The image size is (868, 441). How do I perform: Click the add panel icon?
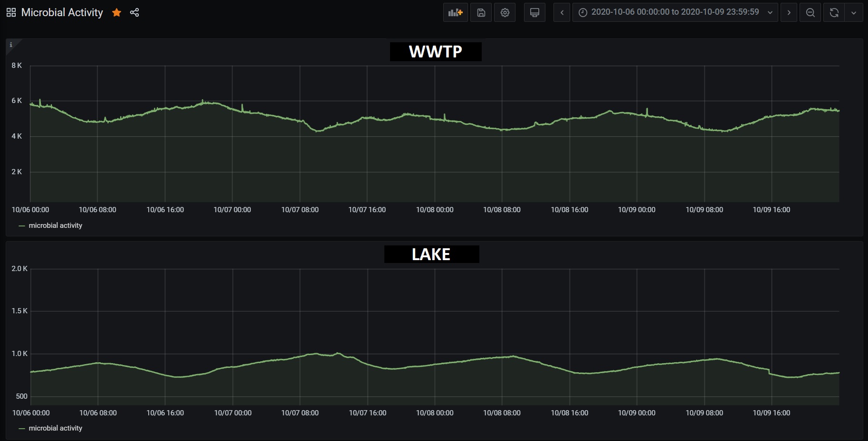click(455, 13)
